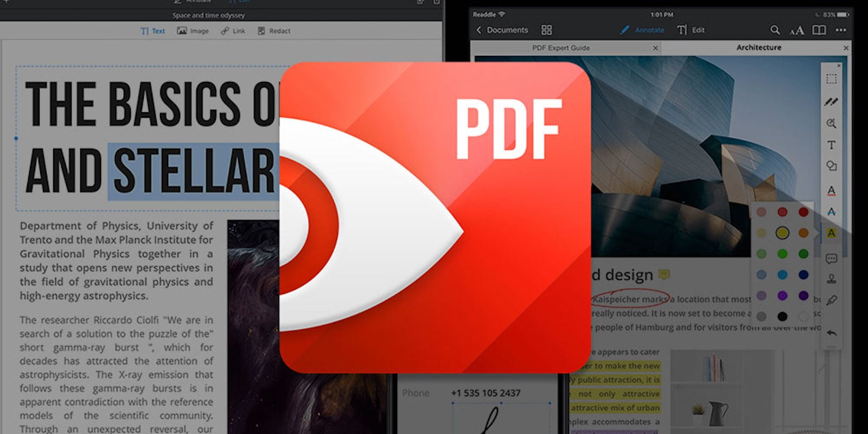The height and width of the screenshot is (434, 868).
Task: Open text size AA settings
Action: tap(796, 30)
